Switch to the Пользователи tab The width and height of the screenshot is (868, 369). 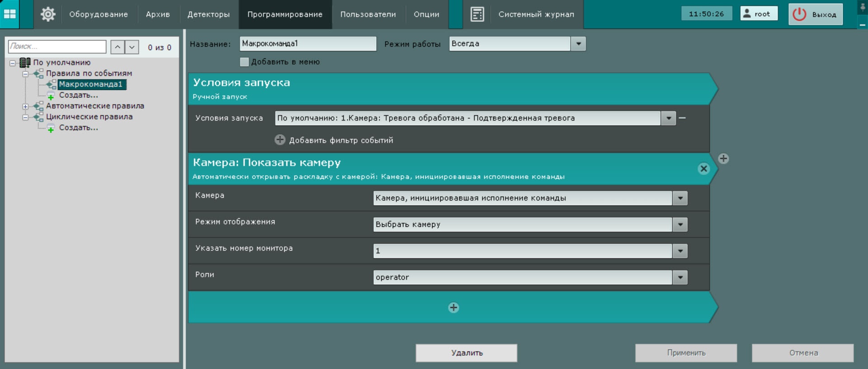click(368, 14)
